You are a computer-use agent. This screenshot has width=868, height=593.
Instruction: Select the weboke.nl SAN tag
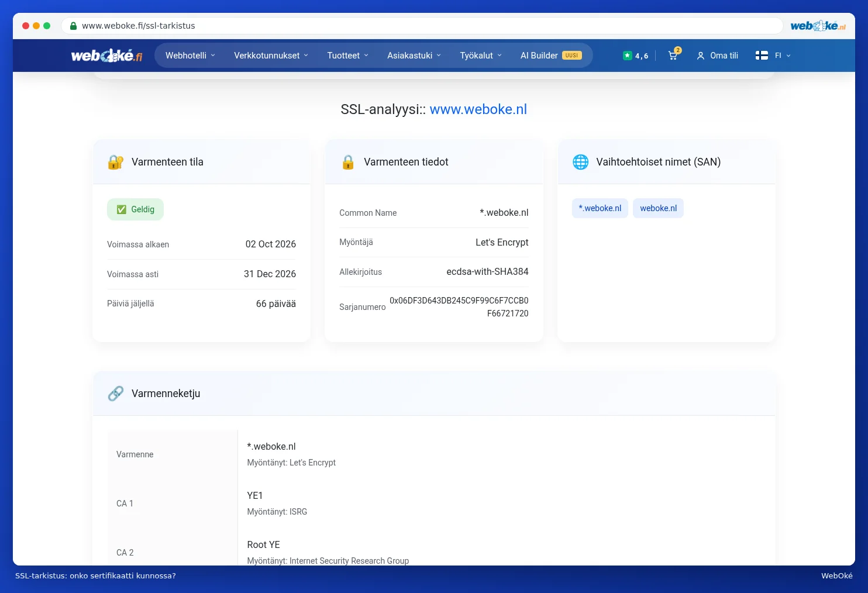658,208
